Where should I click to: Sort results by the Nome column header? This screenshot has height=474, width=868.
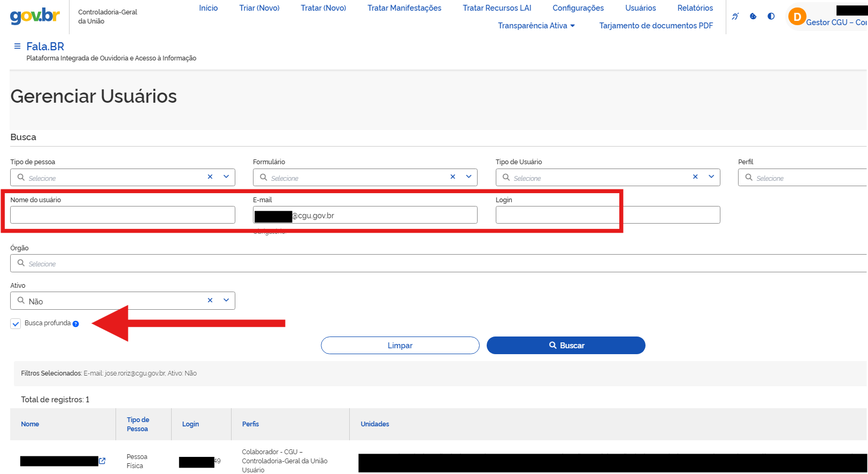coord(30,424)
